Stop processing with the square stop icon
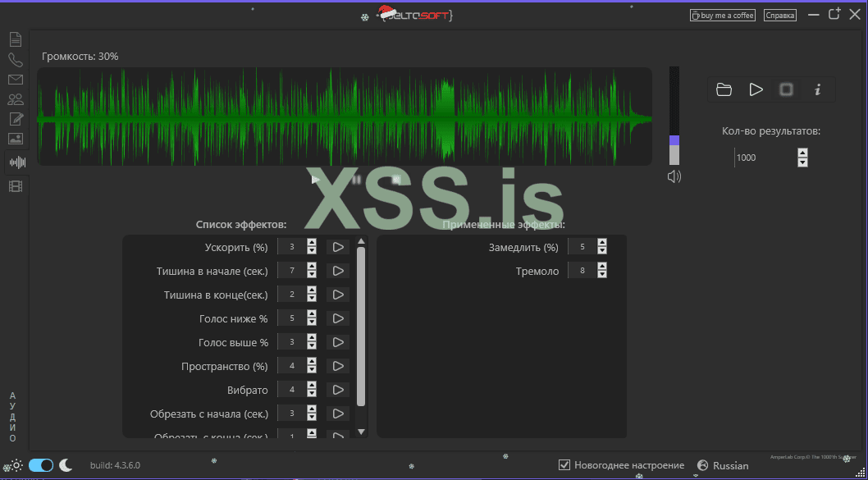Viewport: 868px width, 480px height. click(x=787, y=89)
